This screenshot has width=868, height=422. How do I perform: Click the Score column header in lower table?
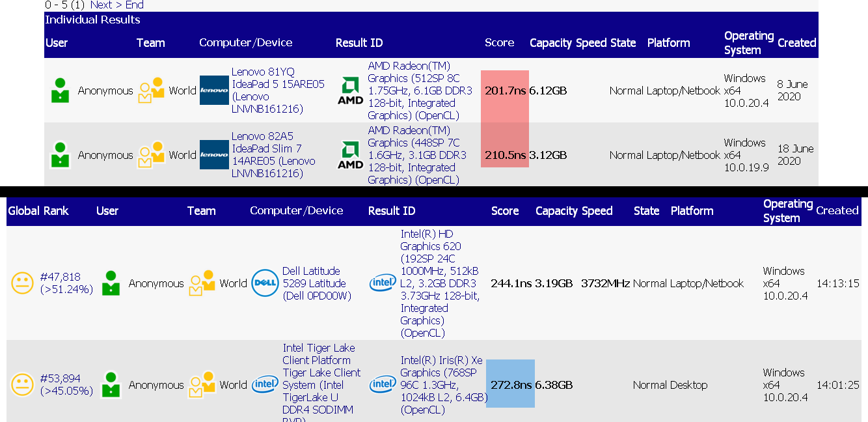(505, 211)
